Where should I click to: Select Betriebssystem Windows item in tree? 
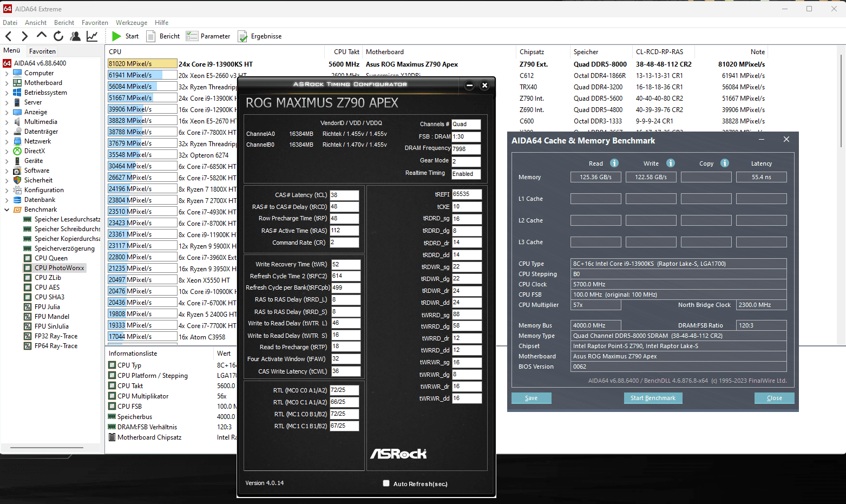pyautogui.click(x=40, y=93)
